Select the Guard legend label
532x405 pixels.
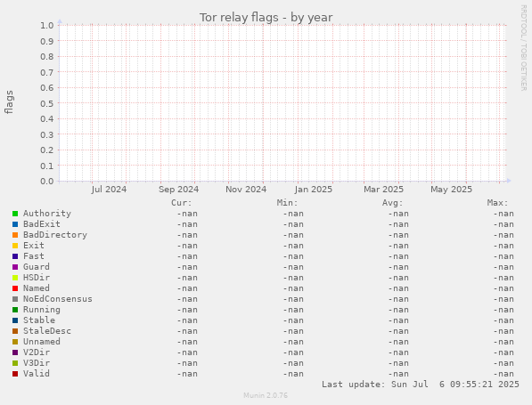pyautogui.click(x=37, y=267)
